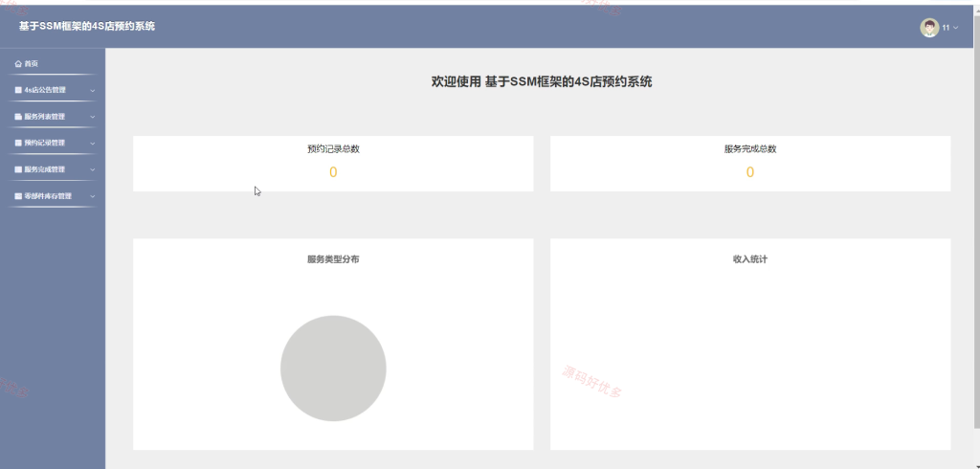Open the 零部件库存管理 menu

coord(53,196)
